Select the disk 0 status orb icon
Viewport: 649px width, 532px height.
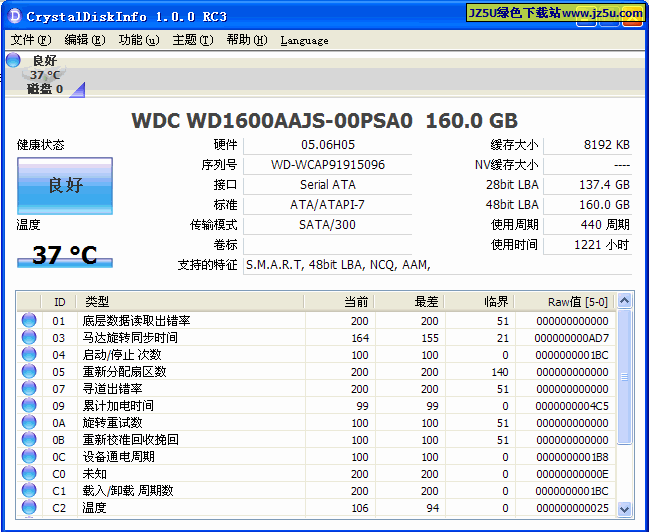click(x=13, y=60)
